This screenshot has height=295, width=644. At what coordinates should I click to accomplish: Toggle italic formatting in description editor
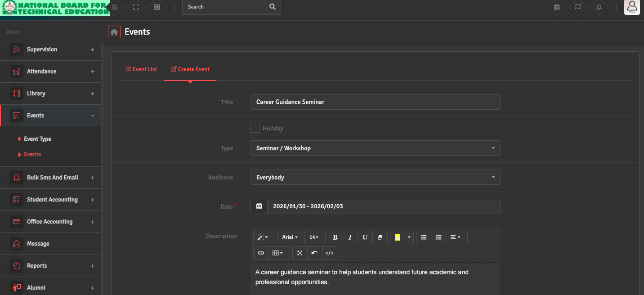pyautogui.click(x=350, y=237)
